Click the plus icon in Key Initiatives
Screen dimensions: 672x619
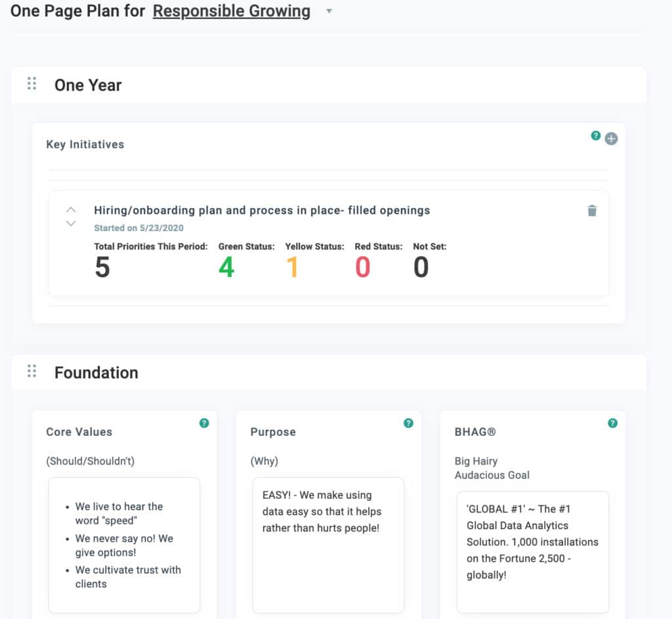pyautogui.click(x=611, y=139)
